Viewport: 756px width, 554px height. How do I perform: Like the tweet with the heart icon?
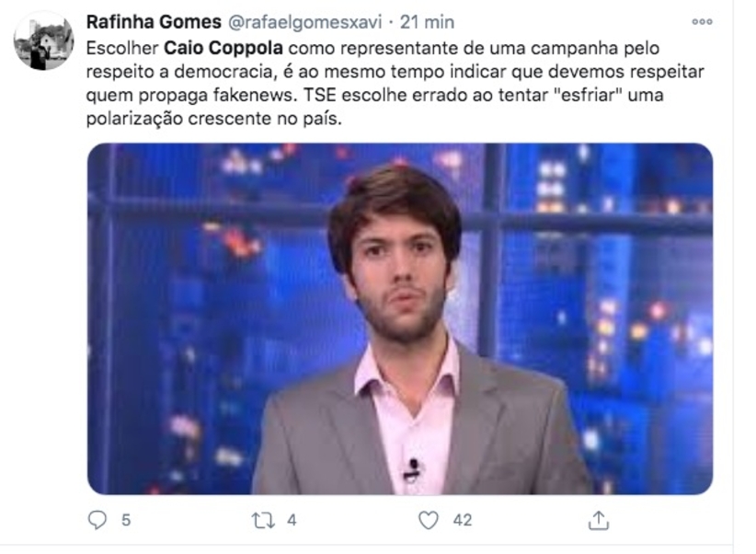429,520
